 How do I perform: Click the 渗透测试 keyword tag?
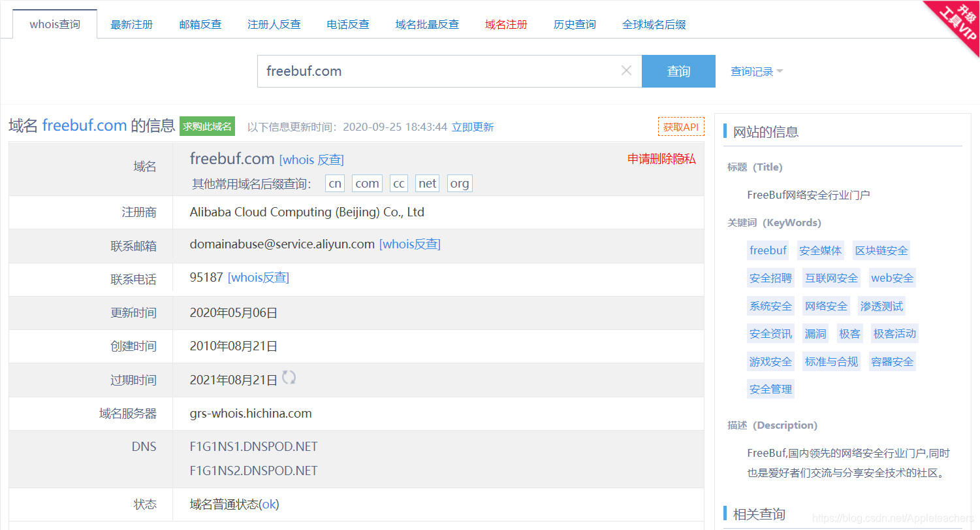(881, 306)
